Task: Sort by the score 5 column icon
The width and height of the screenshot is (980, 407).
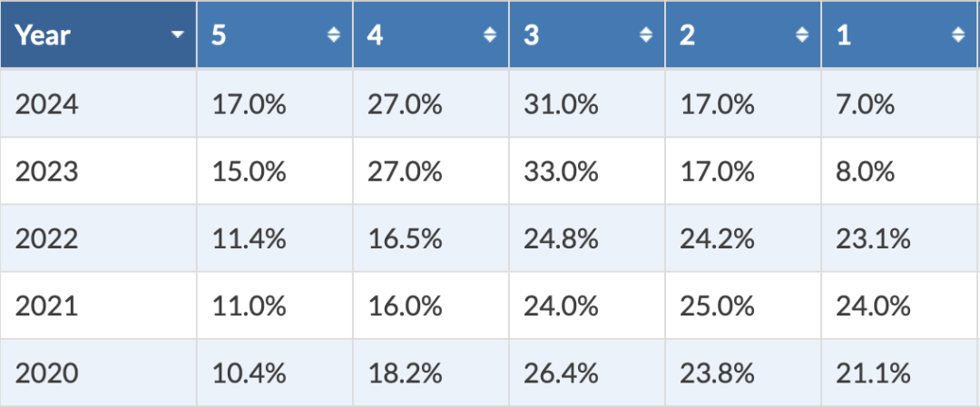Action: [x=334, y=35]
